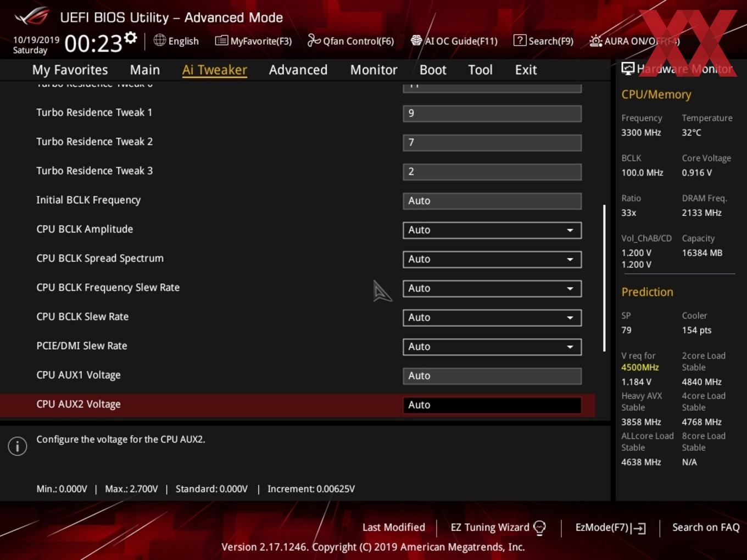Open the Boot tab

click(433, 70)
